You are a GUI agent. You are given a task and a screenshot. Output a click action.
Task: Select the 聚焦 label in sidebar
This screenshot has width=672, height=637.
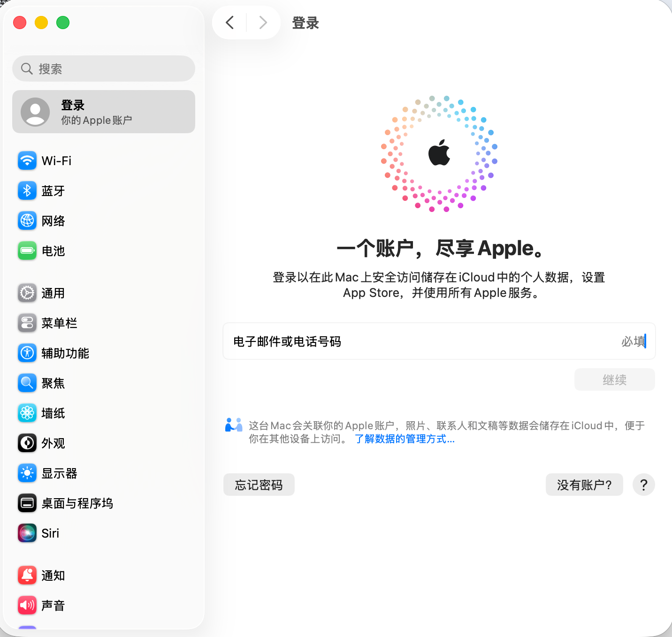click(x=53, y=383)
